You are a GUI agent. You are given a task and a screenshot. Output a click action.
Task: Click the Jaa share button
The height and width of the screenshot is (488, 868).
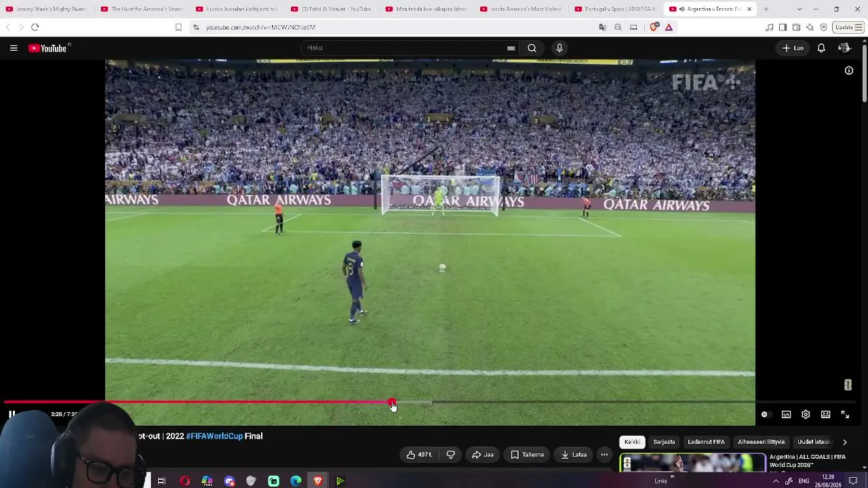tap(483, 455)
